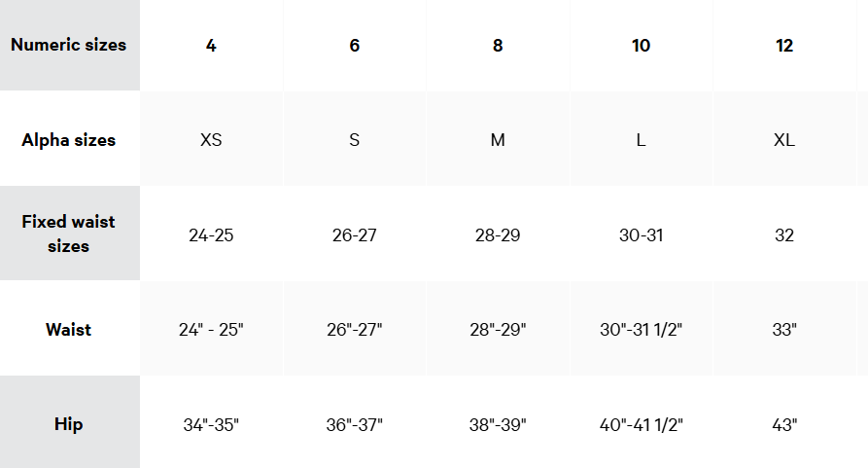Screen dimensions: 868x468
Task: Select the M alpha size cell
Action: pos(498,139)
